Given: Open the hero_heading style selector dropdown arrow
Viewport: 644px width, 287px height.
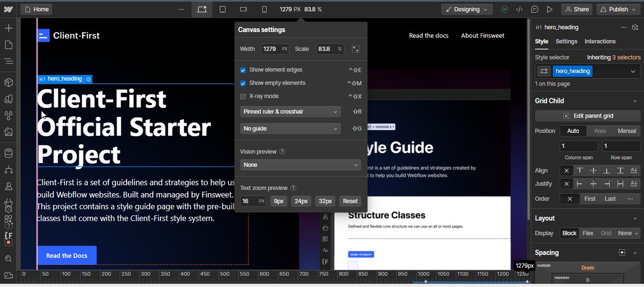Looking at the screenshot, I should tap(634, 71).
